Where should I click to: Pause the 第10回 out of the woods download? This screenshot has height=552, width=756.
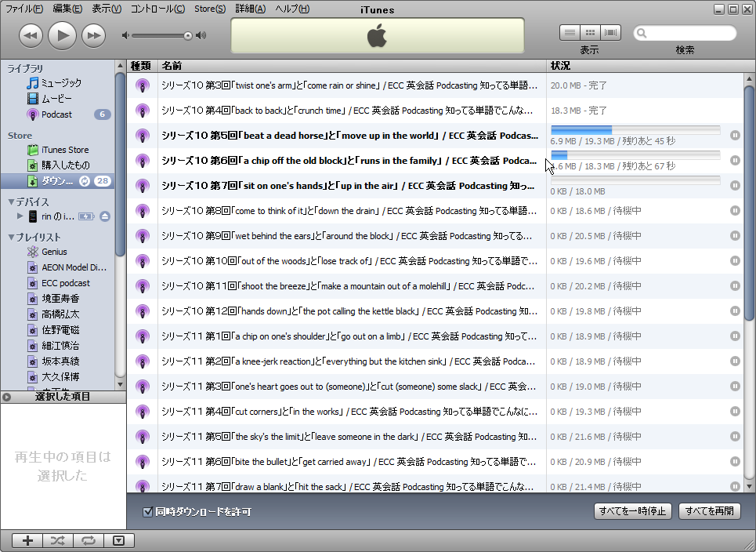735,260
